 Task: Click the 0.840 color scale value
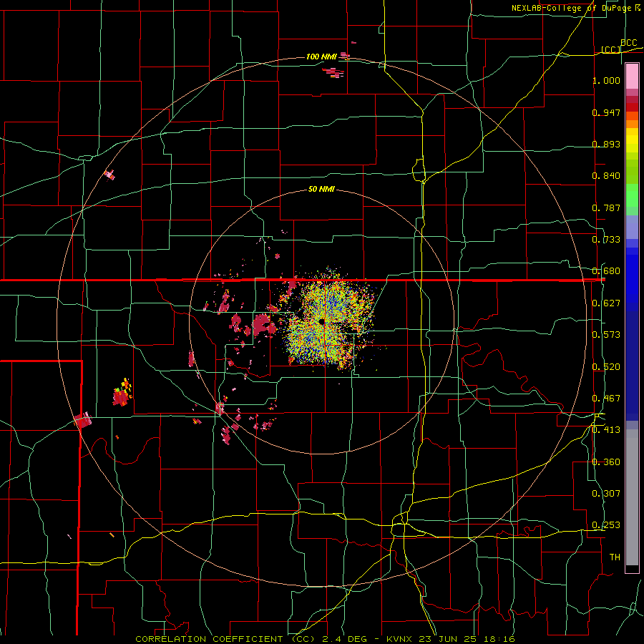pos(606,175)
